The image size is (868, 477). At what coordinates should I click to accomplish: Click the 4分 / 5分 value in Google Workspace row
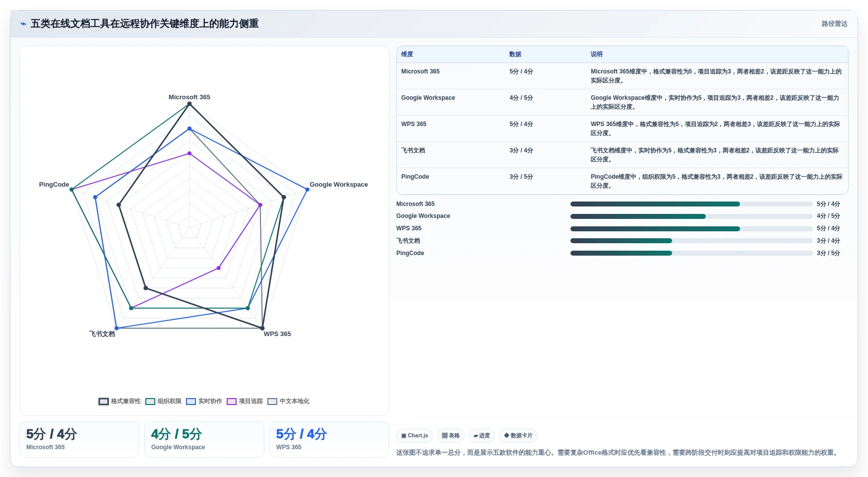click(x=521, y=98)
